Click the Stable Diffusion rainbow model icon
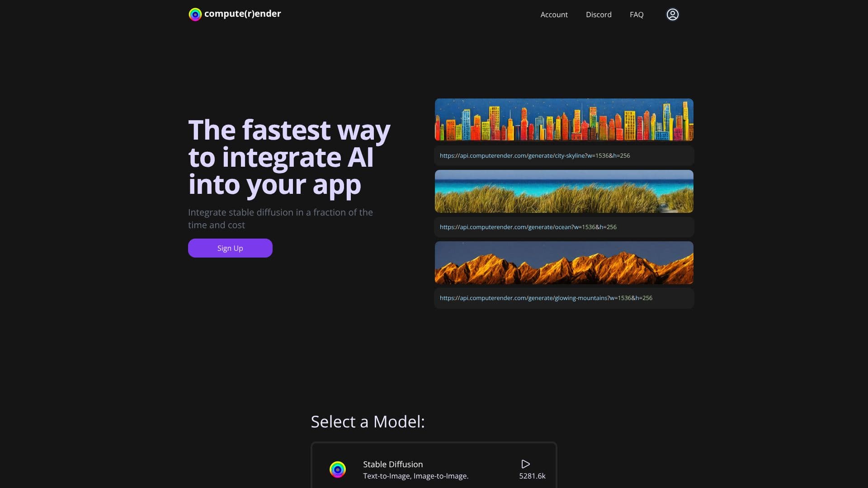 point(337,469)
